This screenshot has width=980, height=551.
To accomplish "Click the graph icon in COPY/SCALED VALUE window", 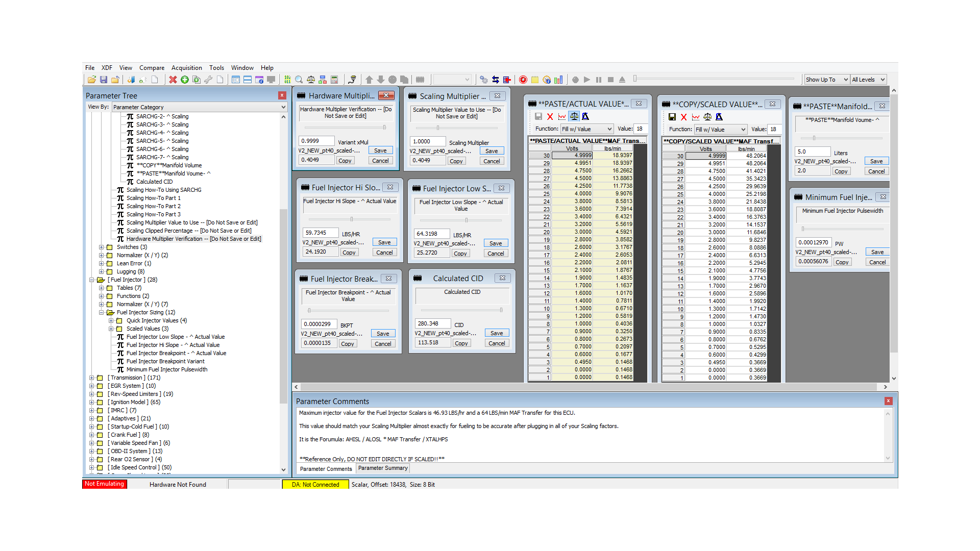I will click(696, 117).
